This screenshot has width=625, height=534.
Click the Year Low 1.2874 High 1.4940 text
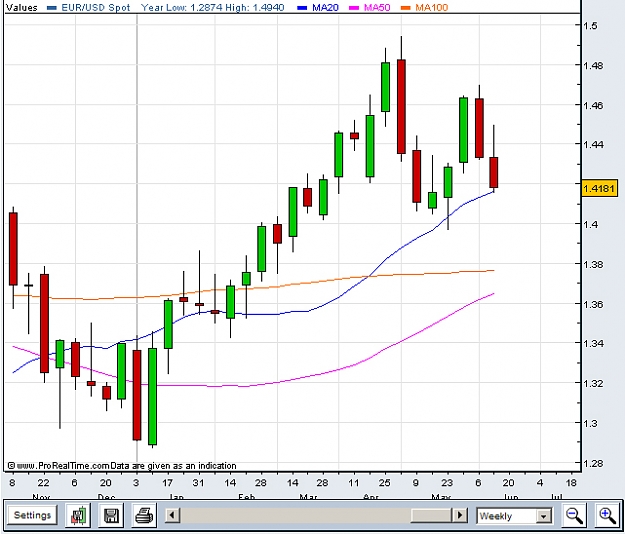point(213,7)
